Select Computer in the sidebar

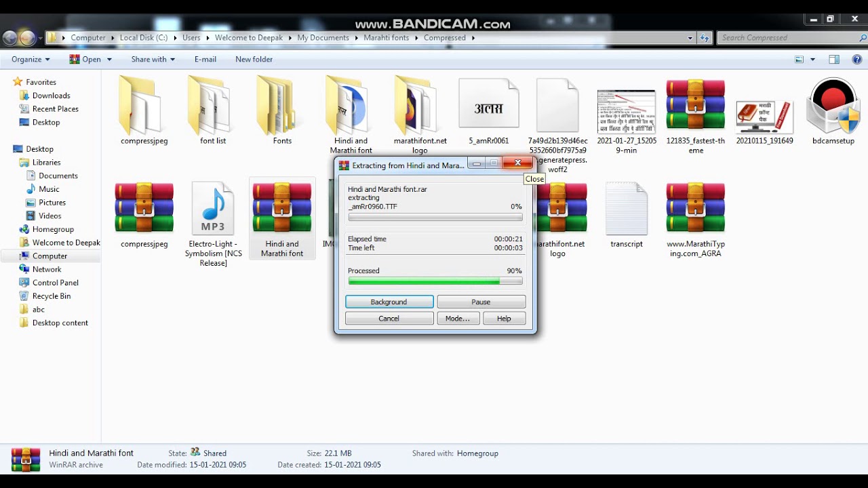tap(50, 256)
